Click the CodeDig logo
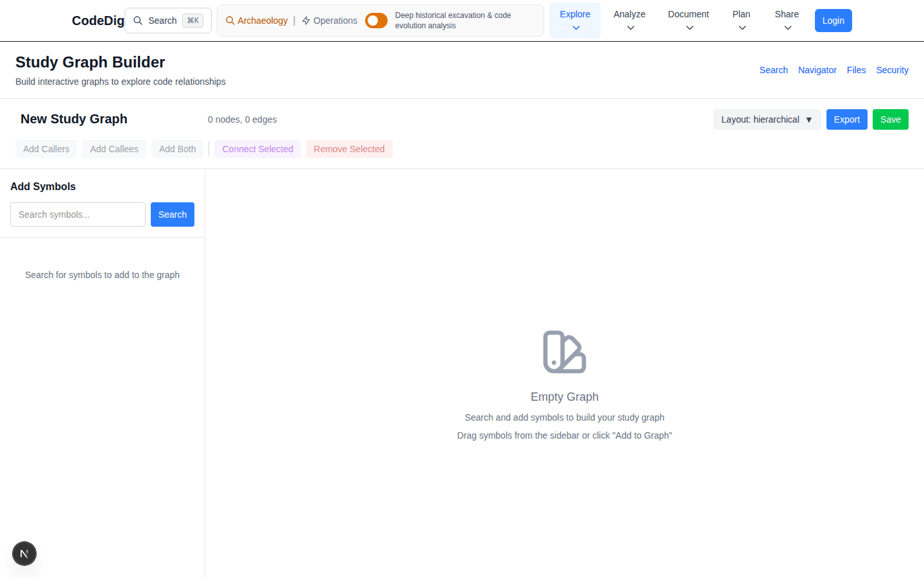 (x=98, y=21)
